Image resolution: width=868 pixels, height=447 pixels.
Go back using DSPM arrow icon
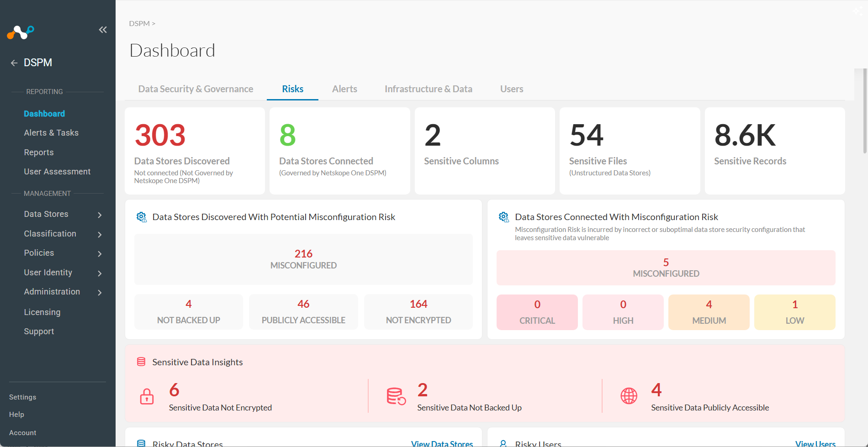[14, 63]
